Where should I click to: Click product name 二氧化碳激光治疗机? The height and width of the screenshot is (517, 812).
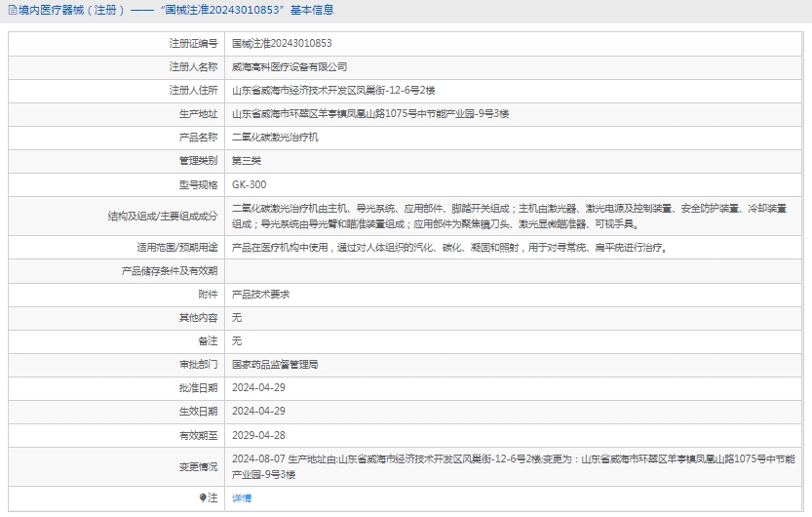[275, 138]
